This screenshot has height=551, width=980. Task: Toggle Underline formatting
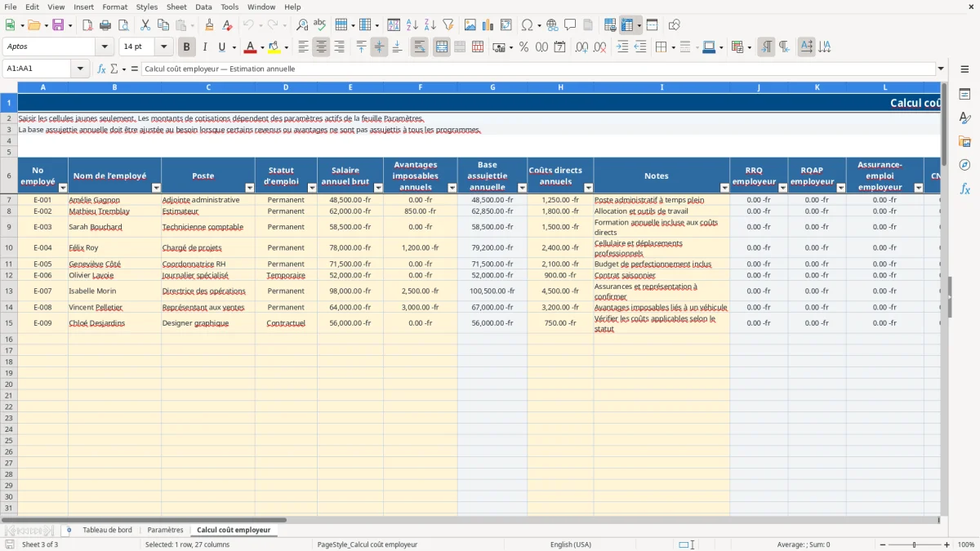[221, 47]
